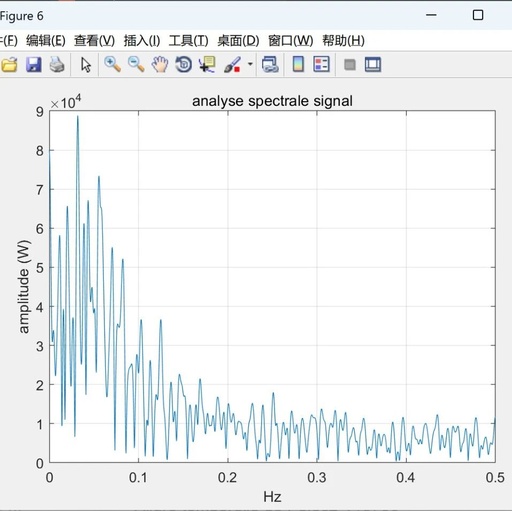Save the figure with floppy icon
The width and height of the screenshot is (512, 511).
[33, 64]
